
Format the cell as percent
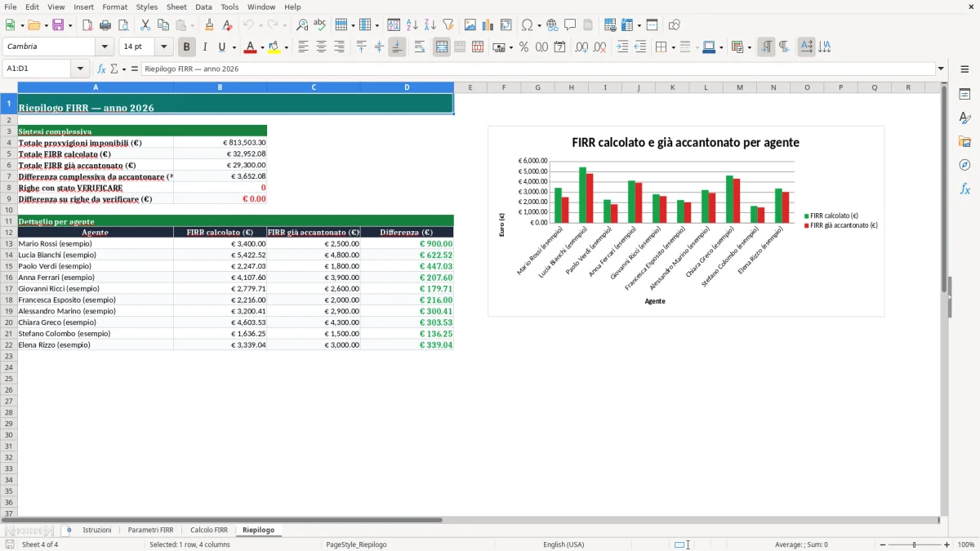tap(524, 47)
